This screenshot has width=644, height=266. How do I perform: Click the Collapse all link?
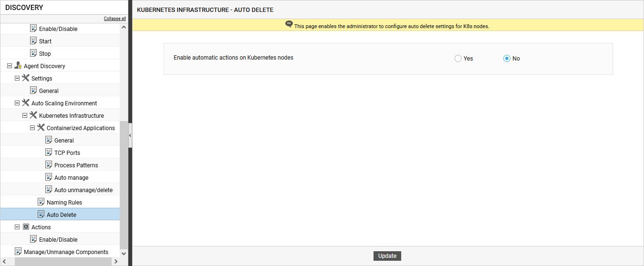[115, 19]
